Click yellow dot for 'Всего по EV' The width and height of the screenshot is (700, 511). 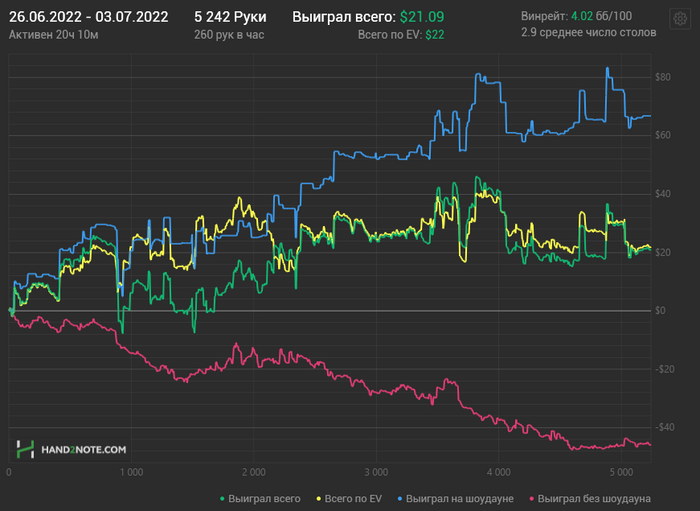click(319, 499)
